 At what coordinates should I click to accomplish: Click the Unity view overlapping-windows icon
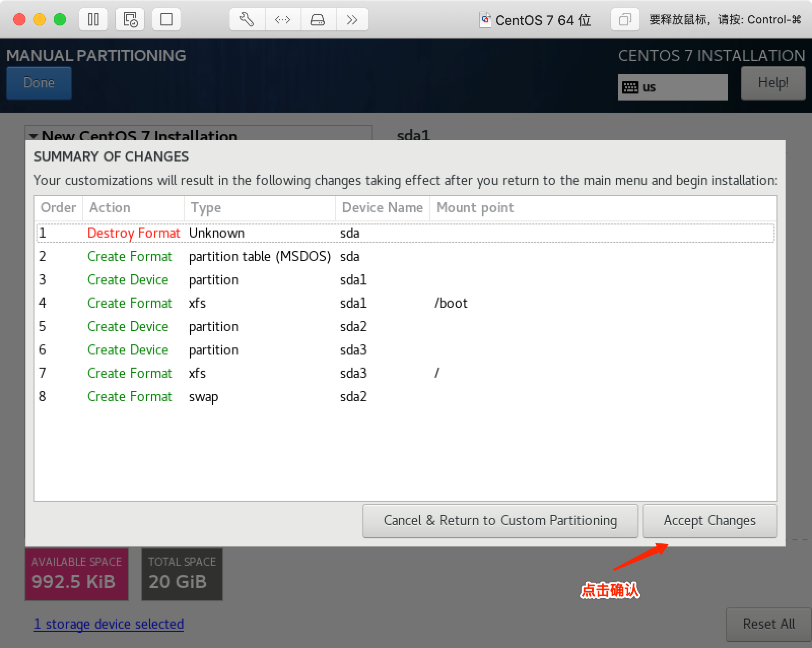(x=625, y=20)
